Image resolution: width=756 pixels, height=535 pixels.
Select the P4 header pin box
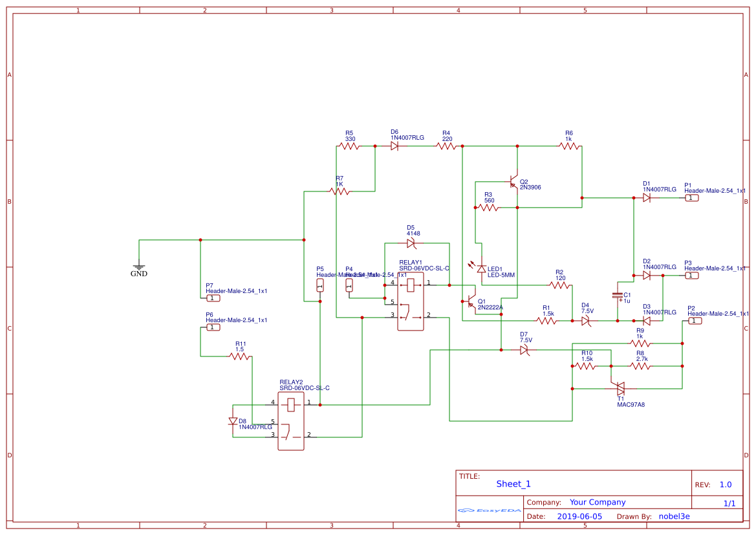349,285
